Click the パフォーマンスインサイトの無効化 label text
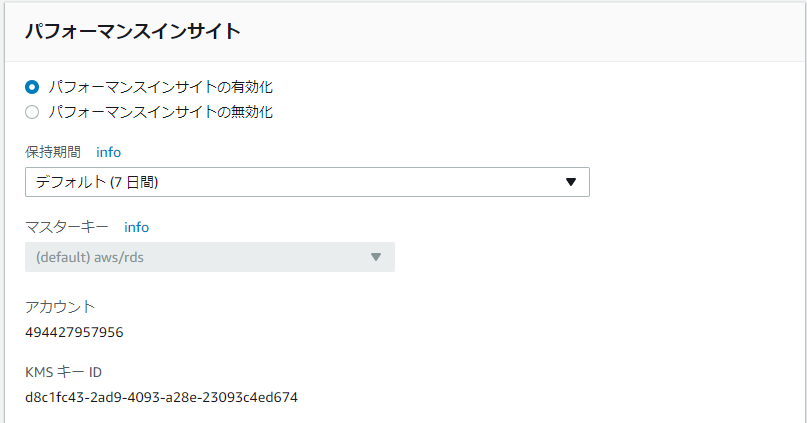Viewport: 807px width, 423px height. click(161, 112)
